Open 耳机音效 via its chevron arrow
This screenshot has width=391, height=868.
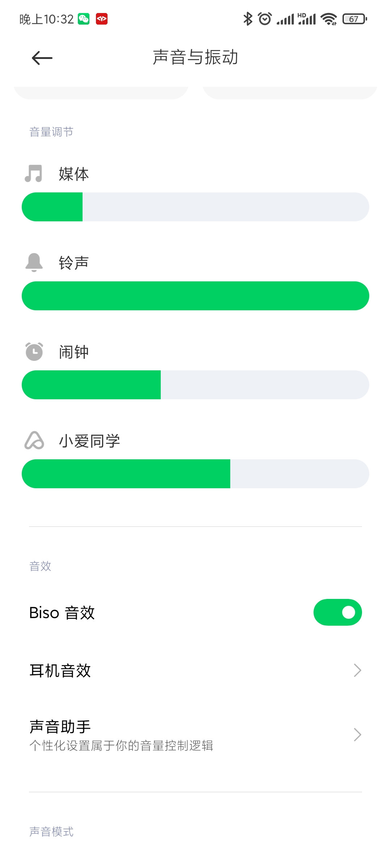(x=357, y=670)
